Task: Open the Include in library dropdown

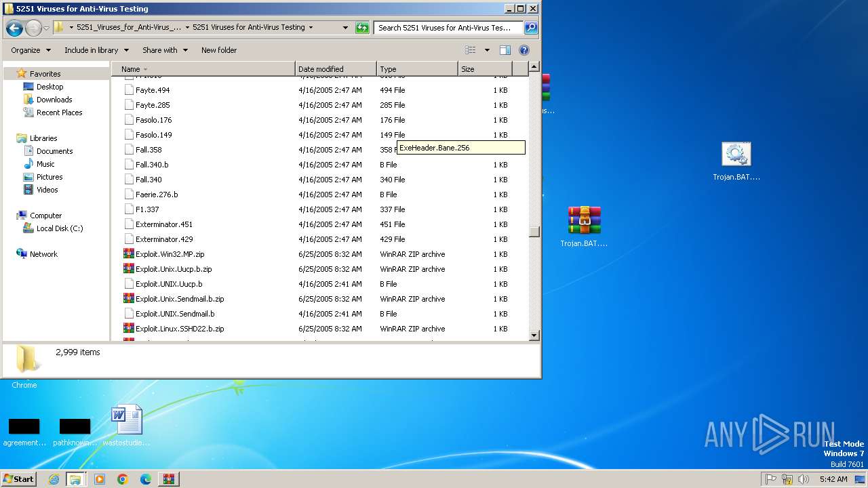Action: [x=96, y=50]
